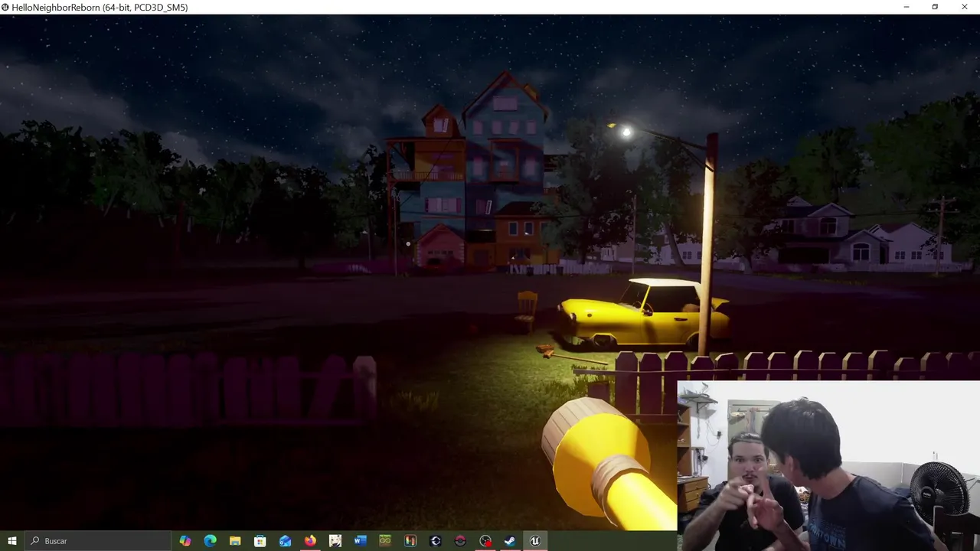Open the Windows Start menu
This screenshot has height=551, width=980.
pos(11,541)
